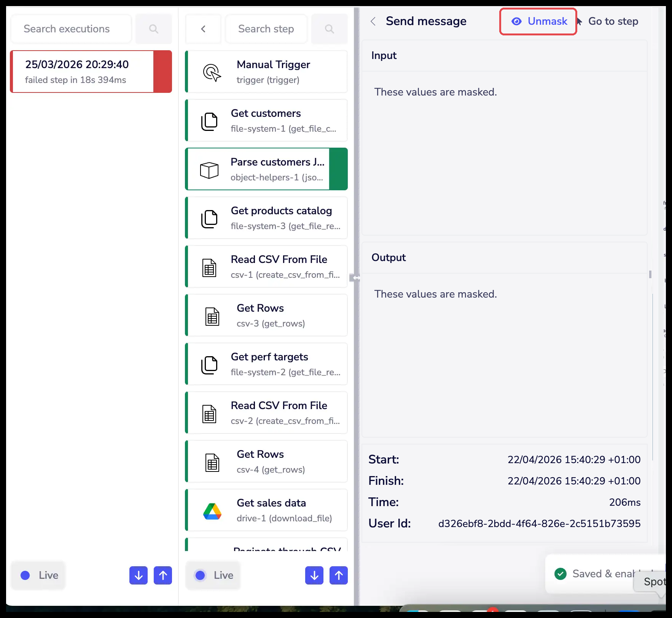Click steps panel up arrow button
This screenshot has width=672, height=618.
(339, 575)
